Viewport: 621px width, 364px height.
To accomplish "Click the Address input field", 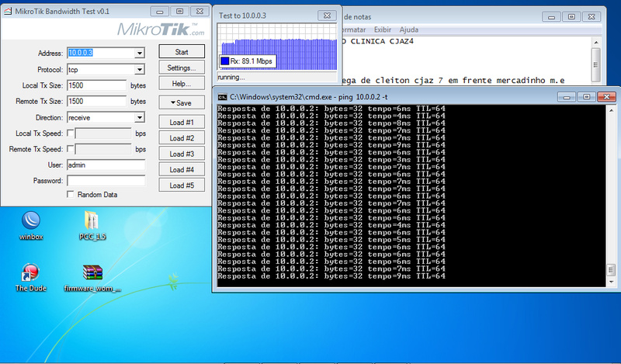I will 101,53.
